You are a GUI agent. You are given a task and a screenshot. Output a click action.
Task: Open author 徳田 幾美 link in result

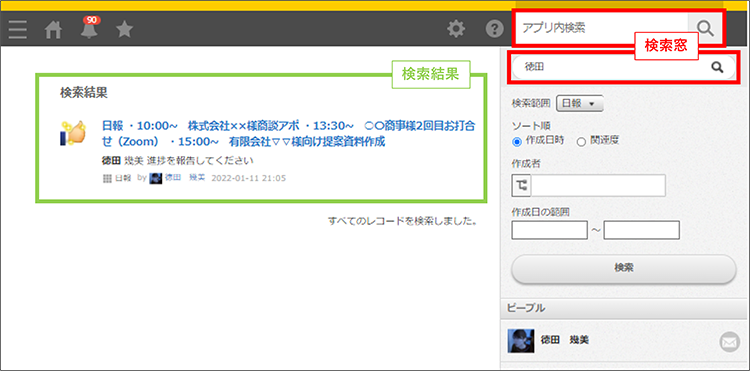185,178
